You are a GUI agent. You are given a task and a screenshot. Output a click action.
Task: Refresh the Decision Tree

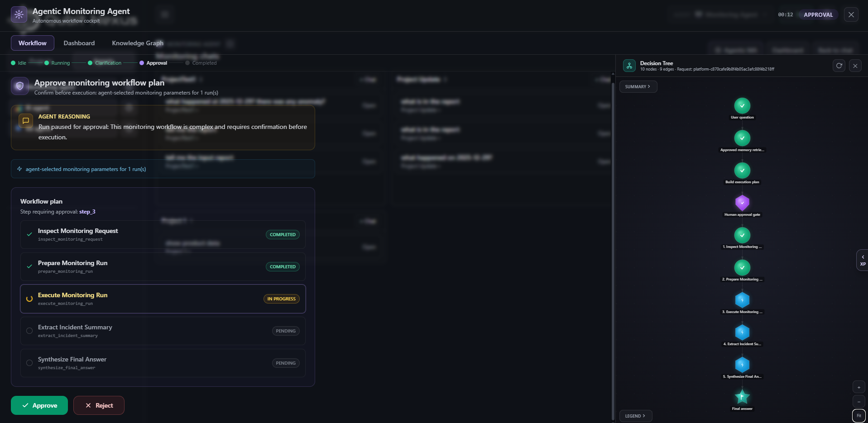coord(839,66)
